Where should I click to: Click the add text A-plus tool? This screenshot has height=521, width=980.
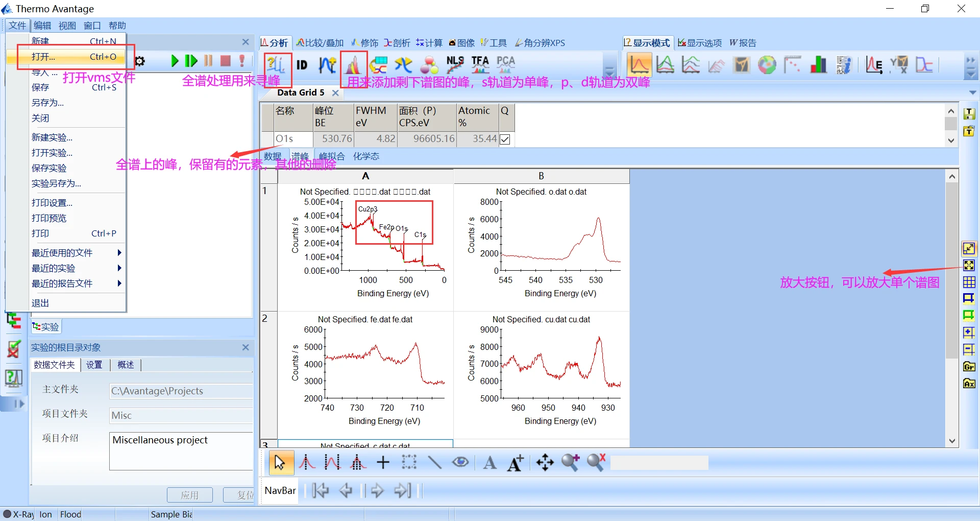(516, 463)
